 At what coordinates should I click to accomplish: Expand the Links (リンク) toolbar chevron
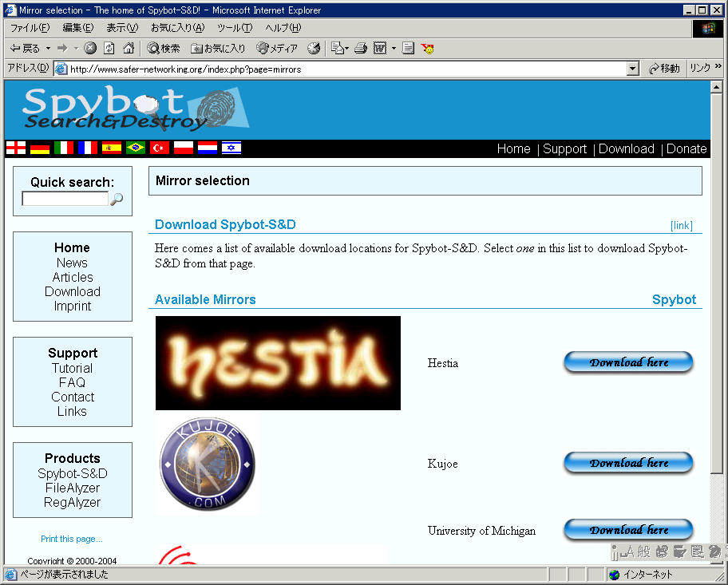click(x=718, y=66)
